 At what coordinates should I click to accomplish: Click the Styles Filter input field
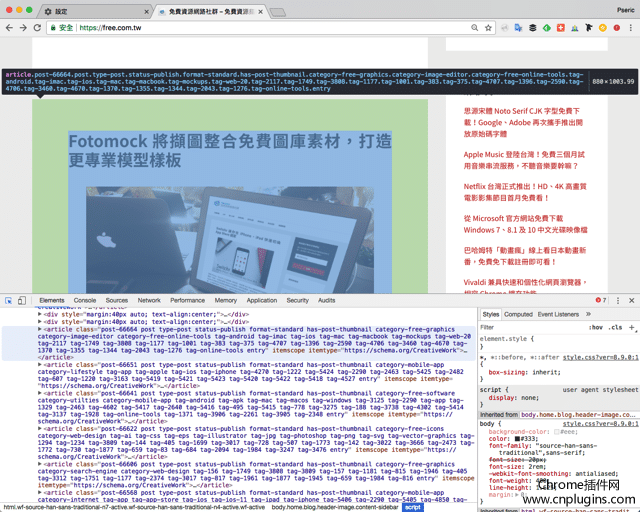533,327
